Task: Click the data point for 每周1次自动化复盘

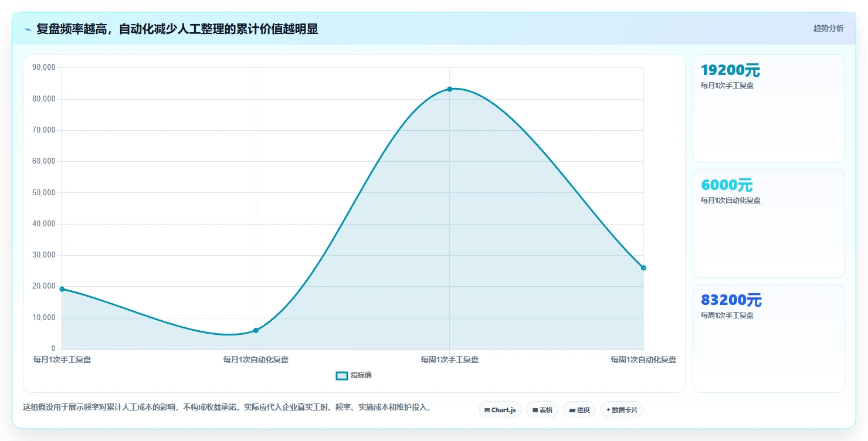Action: point(643,268)
